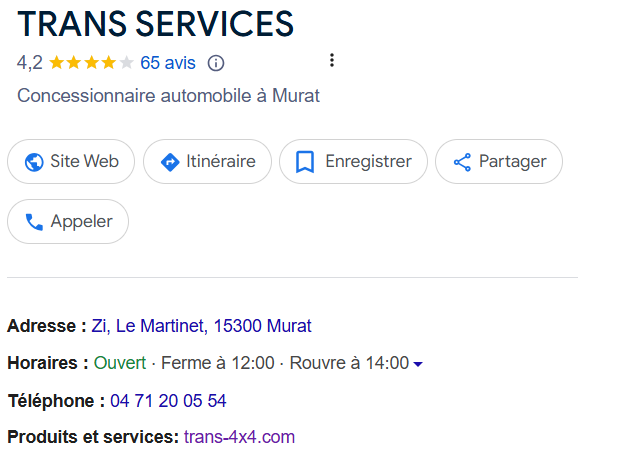Expand hours via Rouvre à 14:00 text

pyautogui.click(x=349, y=363)
